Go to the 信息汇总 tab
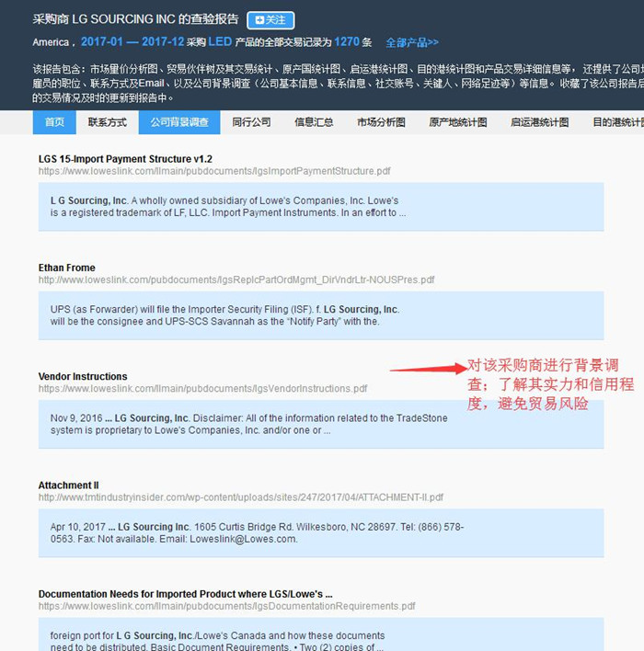This screenshot has width=644, height=651. pos(314,122)
